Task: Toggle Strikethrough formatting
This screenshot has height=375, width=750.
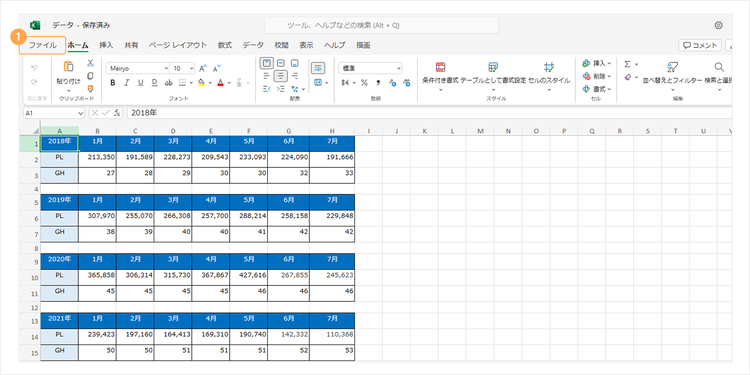Action: coord(168,83)
